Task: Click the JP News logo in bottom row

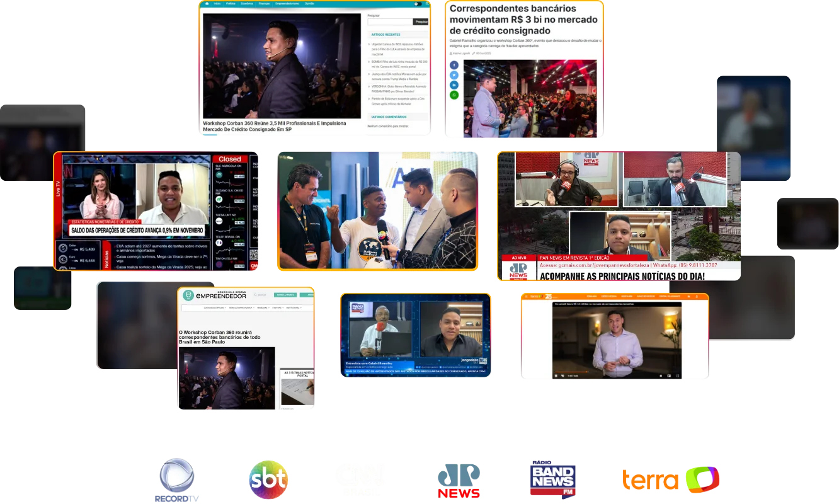Action: pyautogui.click(x=458, y=481)
